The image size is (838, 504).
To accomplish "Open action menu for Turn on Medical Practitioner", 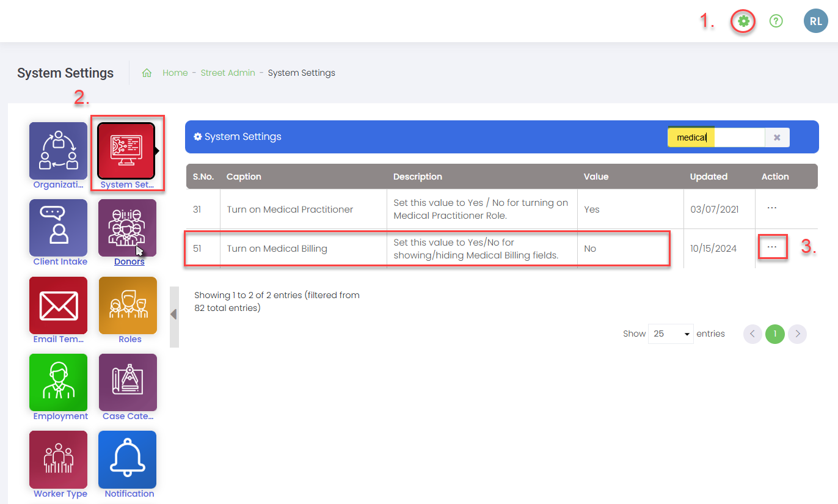I will click(771, 208).
